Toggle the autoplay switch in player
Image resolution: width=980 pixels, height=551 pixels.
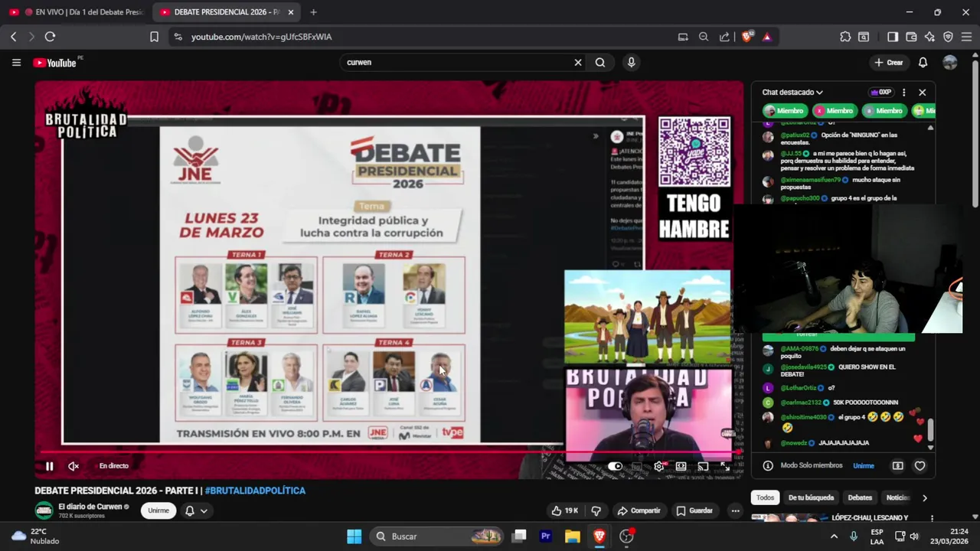(x=615, y=466)
